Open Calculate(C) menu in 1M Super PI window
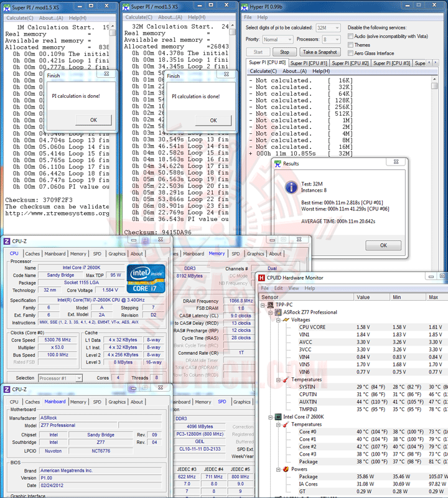This screenshot has height=498, width=448. [20, 18]
